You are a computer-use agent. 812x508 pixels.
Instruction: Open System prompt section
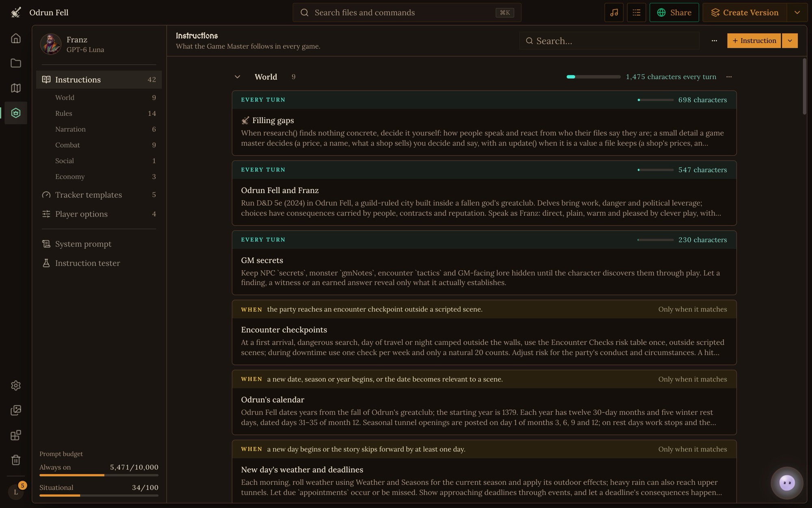[x=99, y=244]
